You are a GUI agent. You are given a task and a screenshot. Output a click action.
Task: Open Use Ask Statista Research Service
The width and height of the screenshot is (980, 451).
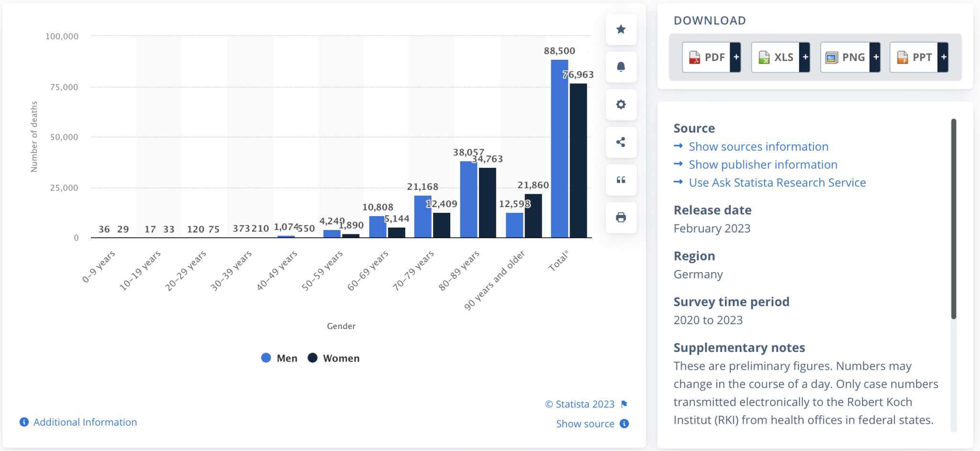point(777,183)
